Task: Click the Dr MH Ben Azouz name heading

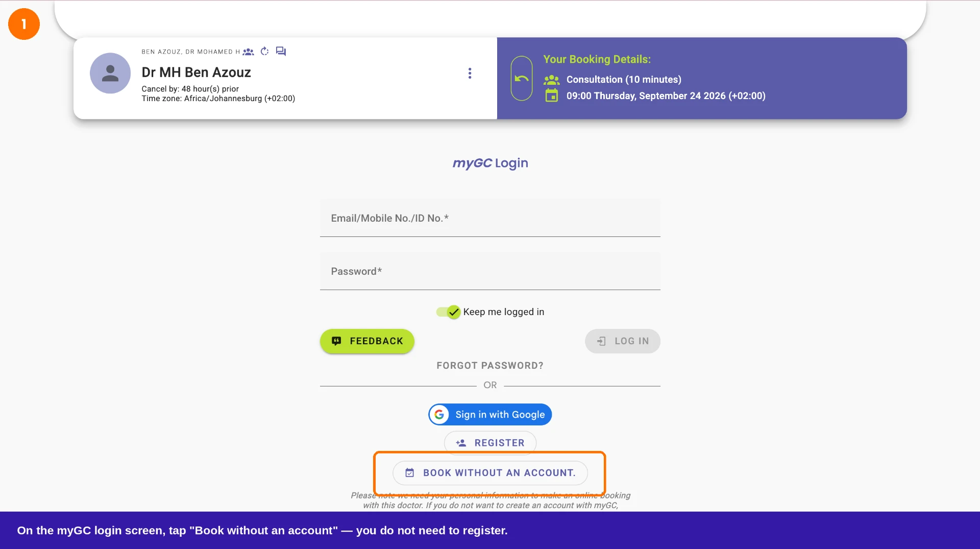Action: point(197,73)
